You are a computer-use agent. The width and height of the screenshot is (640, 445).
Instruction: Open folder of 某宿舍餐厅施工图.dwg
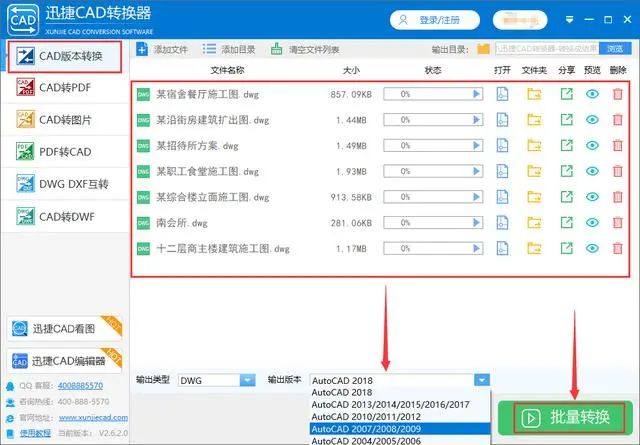[x=534, y=94]
